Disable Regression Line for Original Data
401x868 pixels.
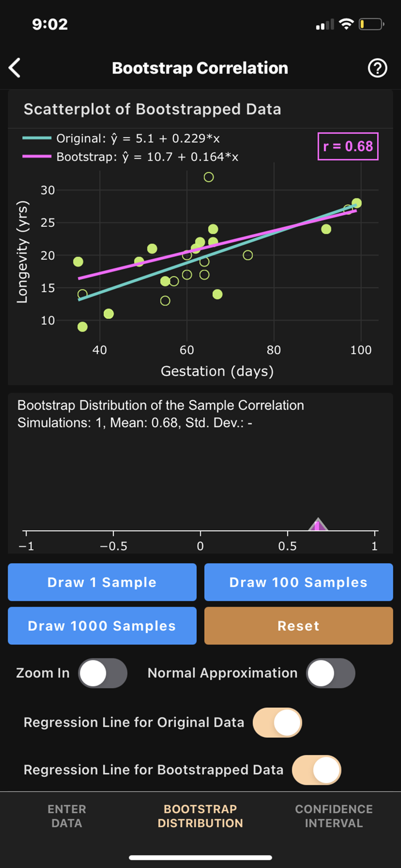point(277,722)
